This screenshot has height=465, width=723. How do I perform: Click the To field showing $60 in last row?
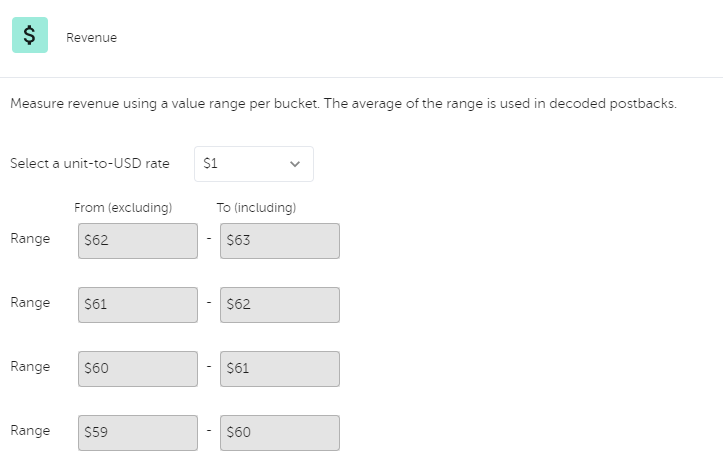pos(280,433)
